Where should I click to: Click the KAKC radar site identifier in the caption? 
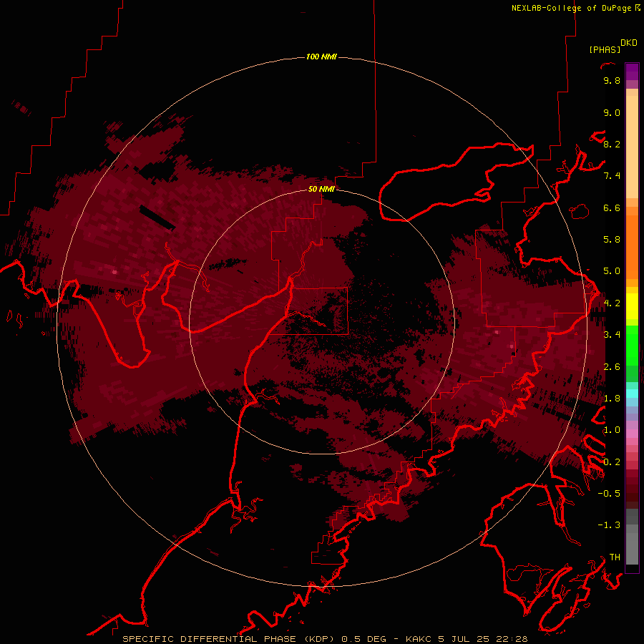point(419,639)
